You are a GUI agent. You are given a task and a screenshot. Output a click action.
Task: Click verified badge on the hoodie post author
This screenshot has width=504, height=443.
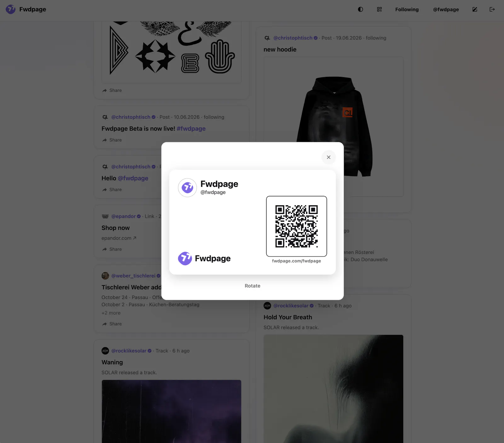[316, 38]
